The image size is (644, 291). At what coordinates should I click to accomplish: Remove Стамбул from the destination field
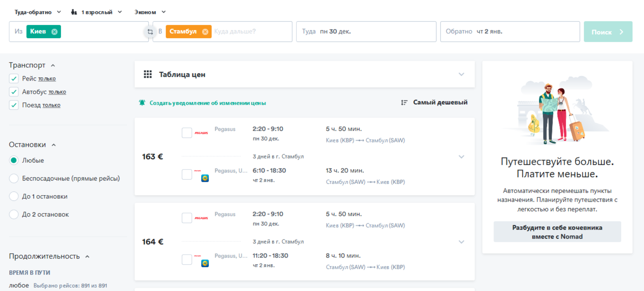click(x=205, y=32)
